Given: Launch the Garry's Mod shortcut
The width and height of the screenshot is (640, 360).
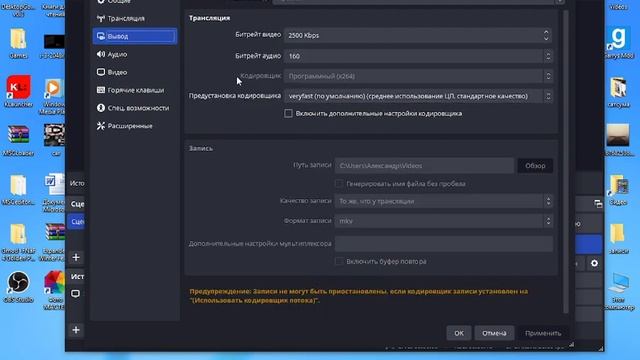Looking at the screenshot, I should (x=619, y=42).
